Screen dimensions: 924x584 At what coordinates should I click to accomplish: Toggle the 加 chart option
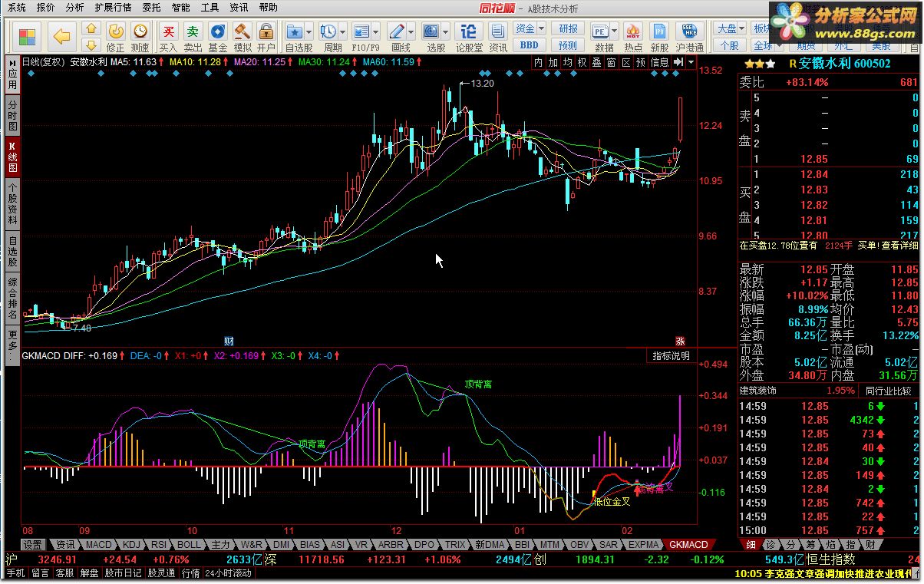click(x=553, y=62)
